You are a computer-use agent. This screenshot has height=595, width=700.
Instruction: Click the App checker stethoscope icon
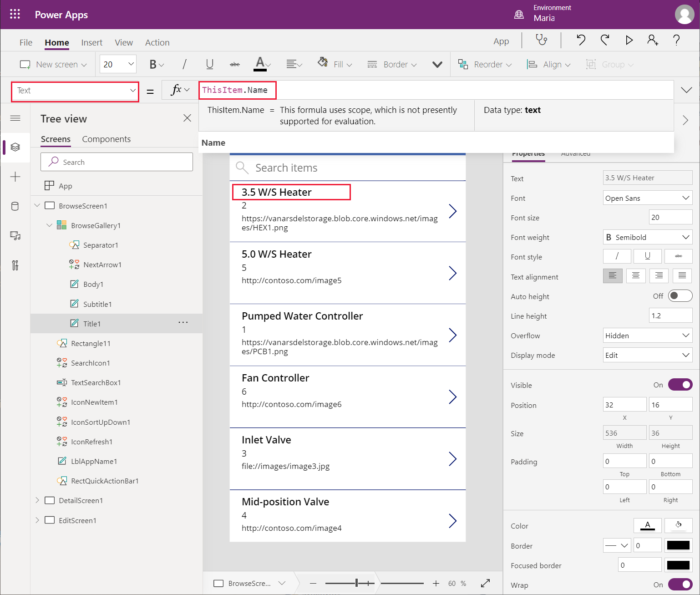pos(541,40)
